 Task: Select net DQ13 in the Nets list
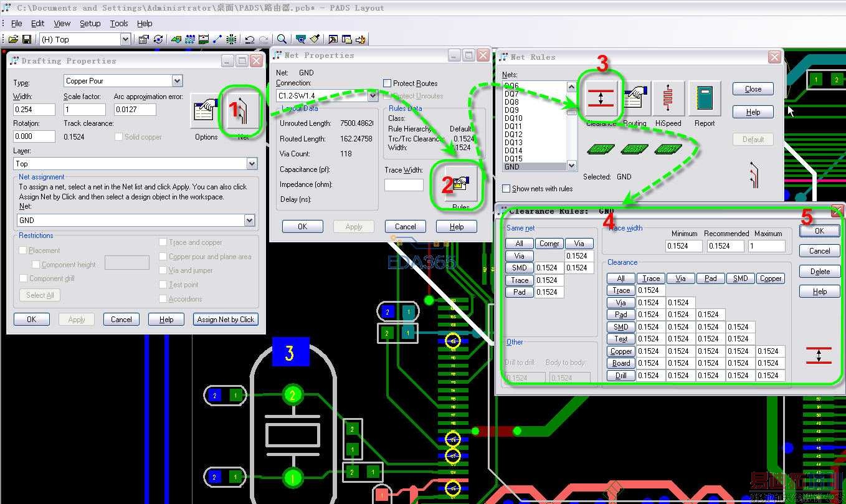513,143
